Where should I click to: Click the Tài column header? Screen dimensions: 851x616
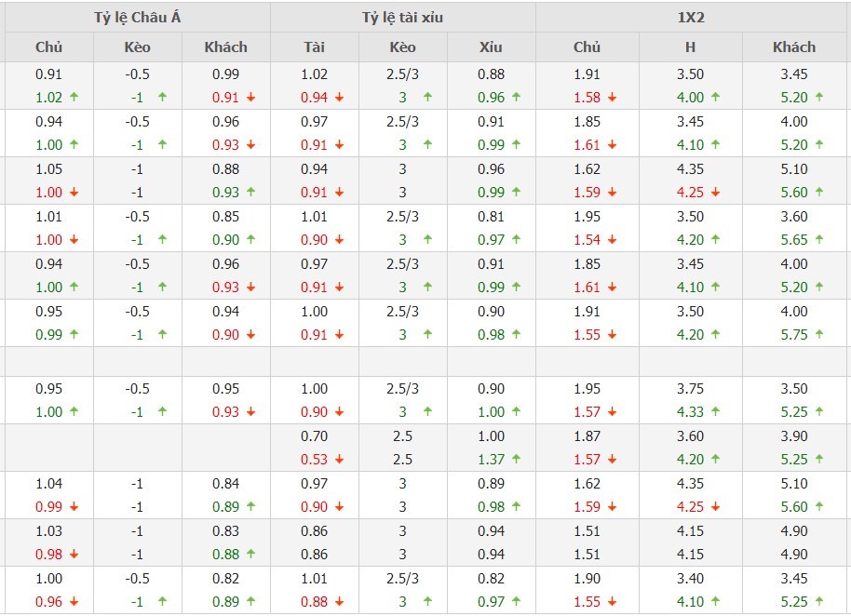coord(315,47)
